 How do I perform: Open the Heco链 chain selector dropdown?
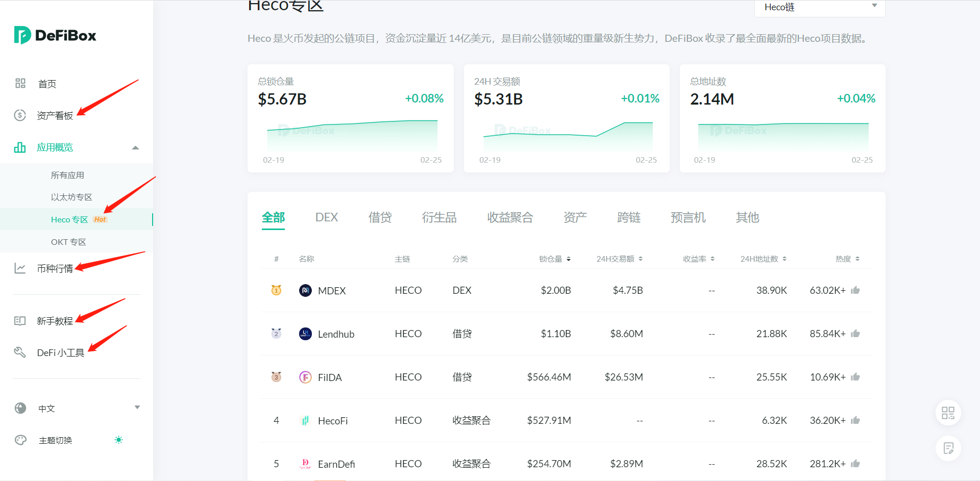tap(819, 7)
